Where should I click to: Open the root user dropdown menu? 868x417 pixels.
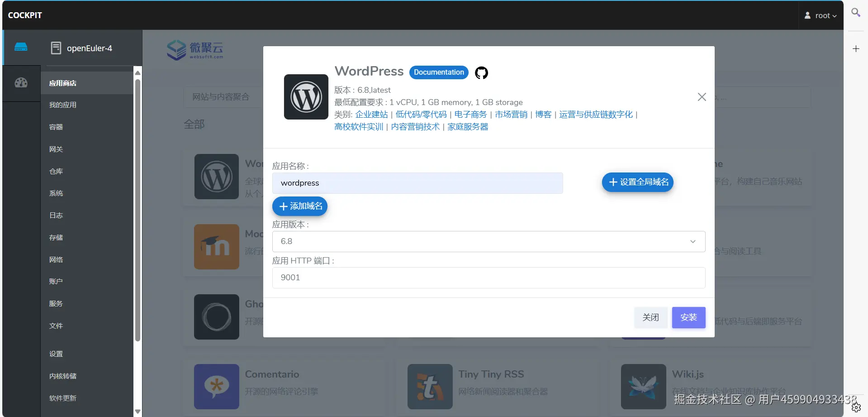point(821,15)
